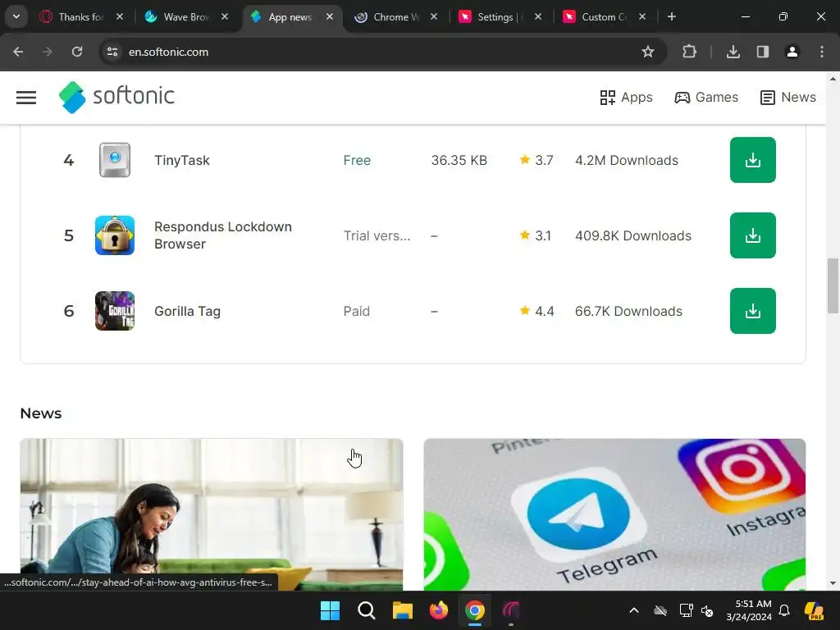The height and width of the screenshot is (630, 840).
Task: Open the Respondus Lockdown Browser padlock icon
Action: click(x=115, y=235)
